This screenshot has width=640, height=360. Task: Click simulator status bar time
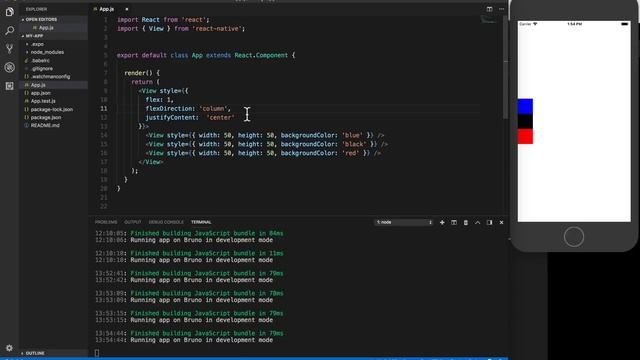(x=574, y=24)
